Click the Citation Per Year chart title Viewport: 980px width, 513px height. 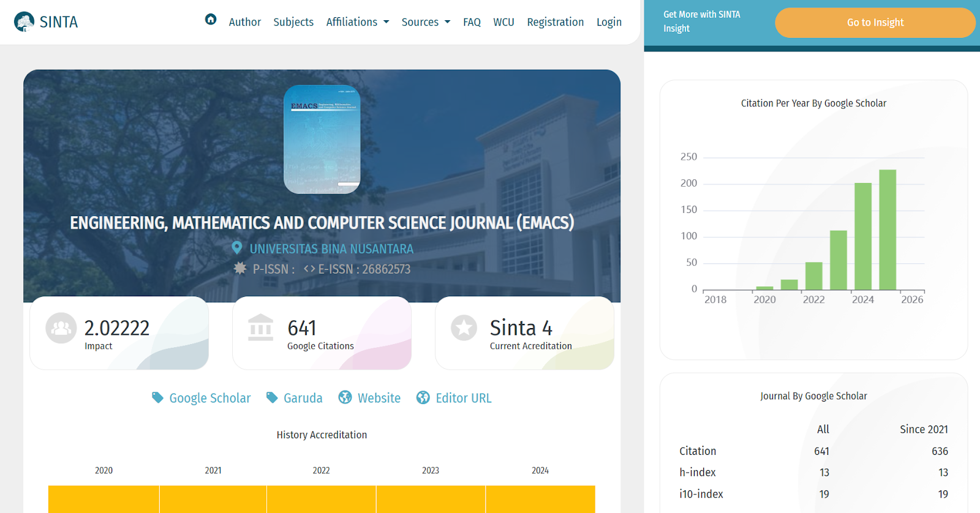(x=813, y=103)
